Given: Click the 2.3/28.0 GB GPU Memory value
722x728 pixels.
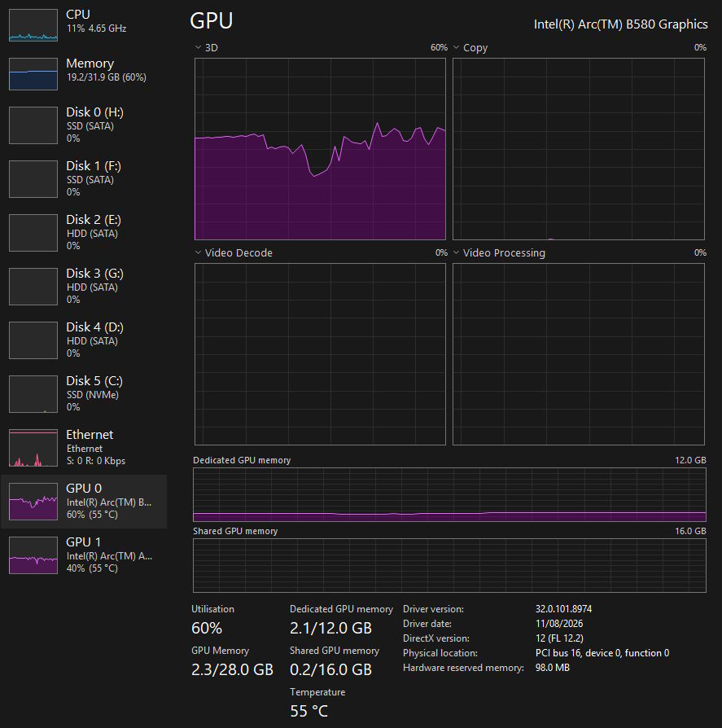Looking at the screenshot, I should (233, 669).
